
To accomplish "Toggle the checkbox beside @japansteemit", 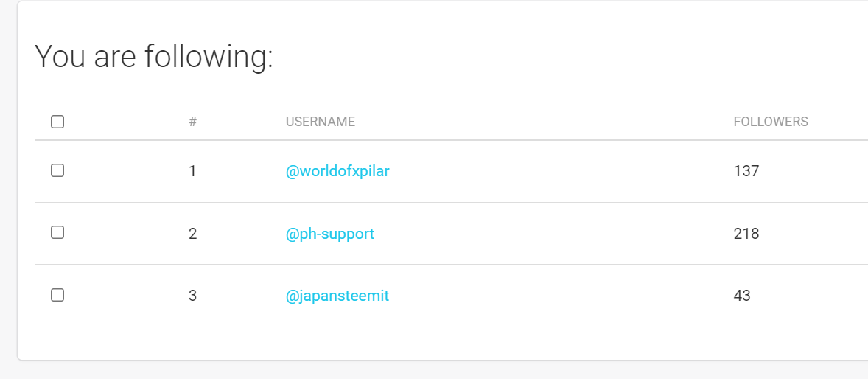I will pos(57,295).
